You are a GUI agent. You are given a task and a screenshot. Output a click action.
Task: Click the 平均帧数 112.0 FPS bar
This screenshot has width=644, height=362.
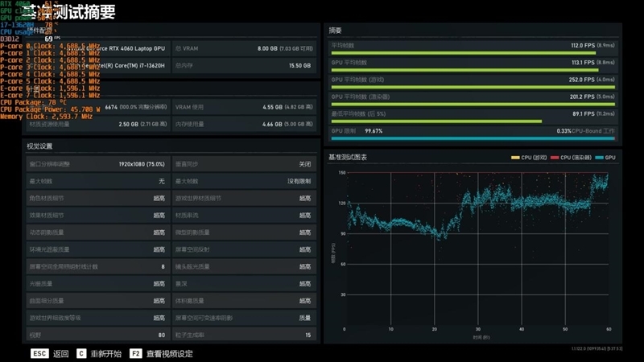tap(473, 48)
